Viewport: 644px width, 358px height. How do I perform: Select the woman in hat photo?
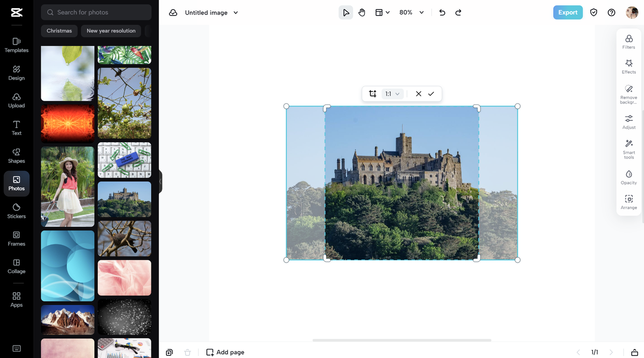[x=67, y=187]
